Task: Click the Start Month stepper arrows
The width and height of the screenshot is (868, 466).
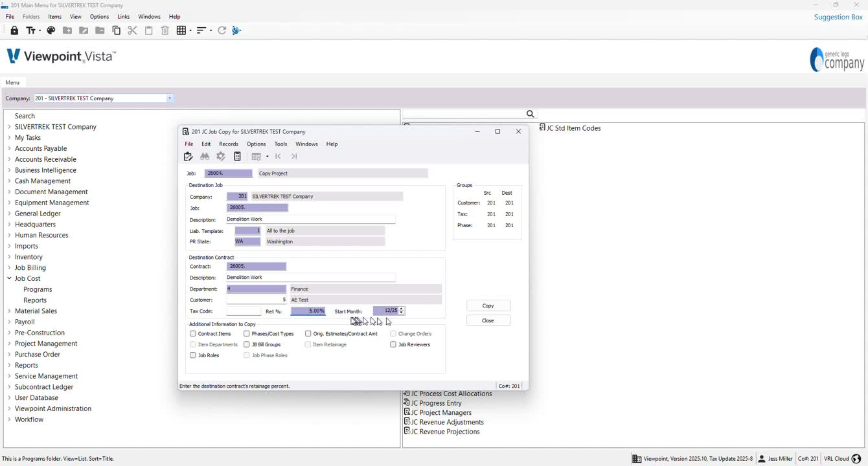Action: pos(402,311)
